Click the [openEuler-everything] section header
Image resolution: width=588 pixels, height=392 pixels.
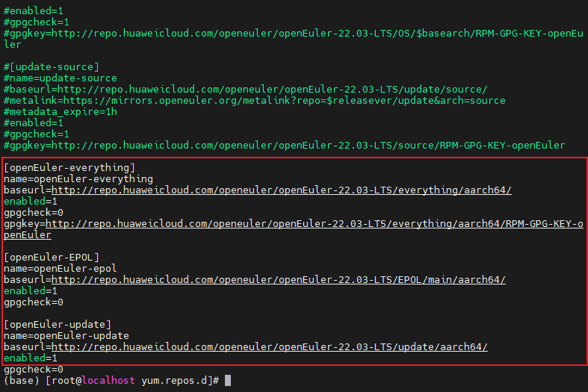(69, 168)
